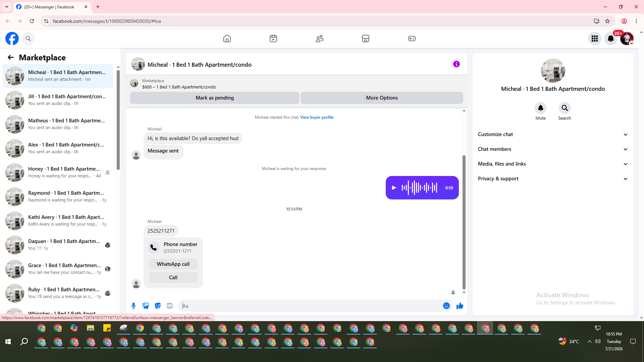Expand Media, files and links section
The height and width of the screenshot is (362, 644).
[553, 164]
